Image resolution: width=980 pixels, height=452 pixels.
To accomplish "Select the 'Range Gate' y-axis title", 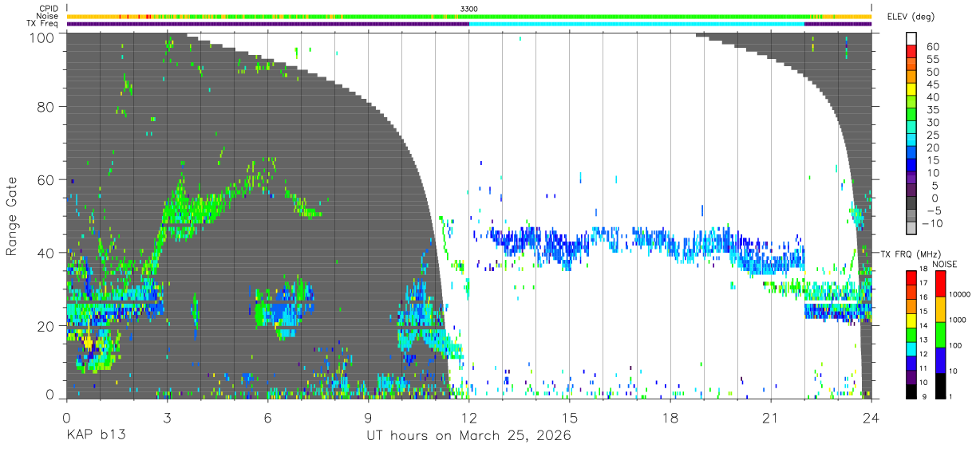I will (x=12, y=216).
